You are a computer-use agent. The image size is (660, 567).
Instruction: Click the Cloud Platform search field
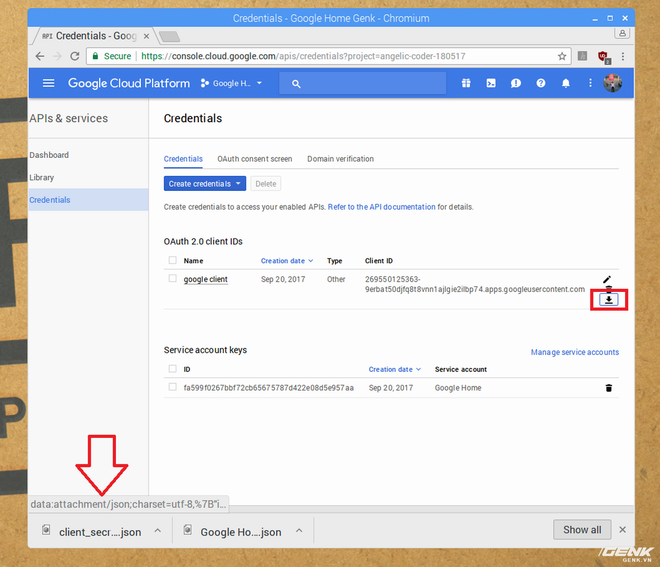coord(362,83)
